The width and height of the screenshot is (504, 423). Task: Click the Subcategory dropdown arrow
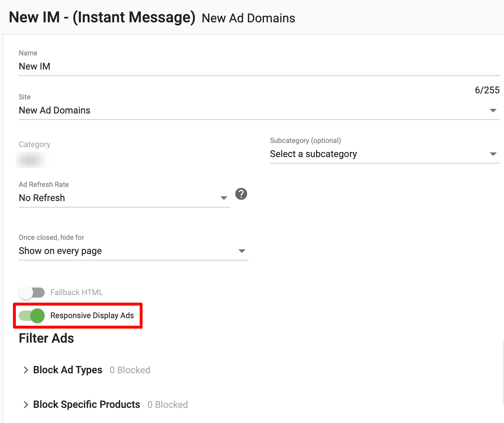[x=494, y=154]
